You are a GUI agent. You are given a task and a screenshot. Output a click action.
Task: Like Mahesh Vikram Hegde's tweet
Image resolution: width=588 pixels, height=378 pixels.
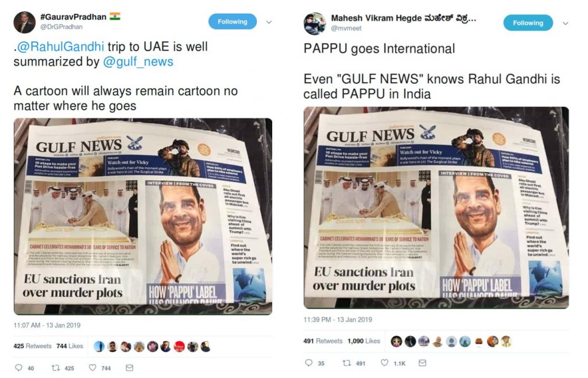pos(384,363)
